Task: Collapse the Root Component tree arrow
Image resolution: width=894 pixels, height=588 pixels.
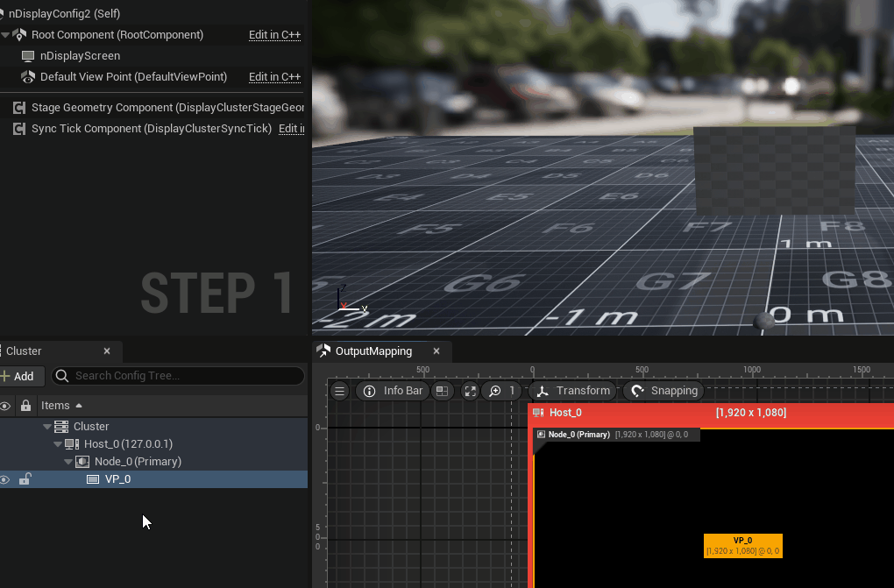Action: (5, 35)
